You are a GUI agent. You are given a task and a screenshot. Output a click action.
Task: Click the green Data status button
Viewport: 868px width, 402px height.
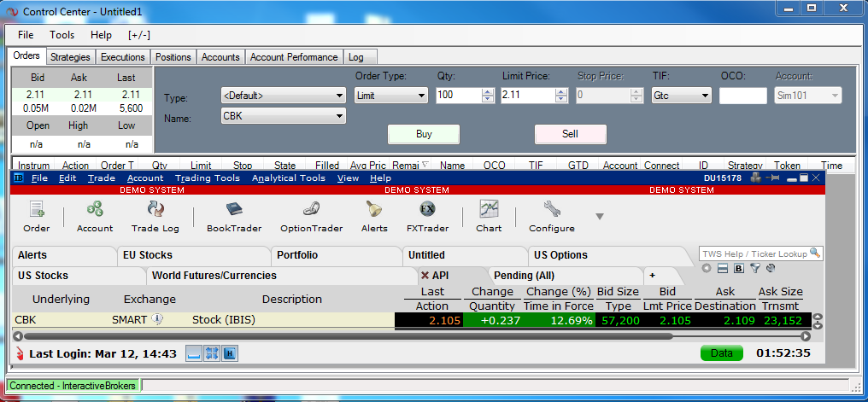[721, 353]
